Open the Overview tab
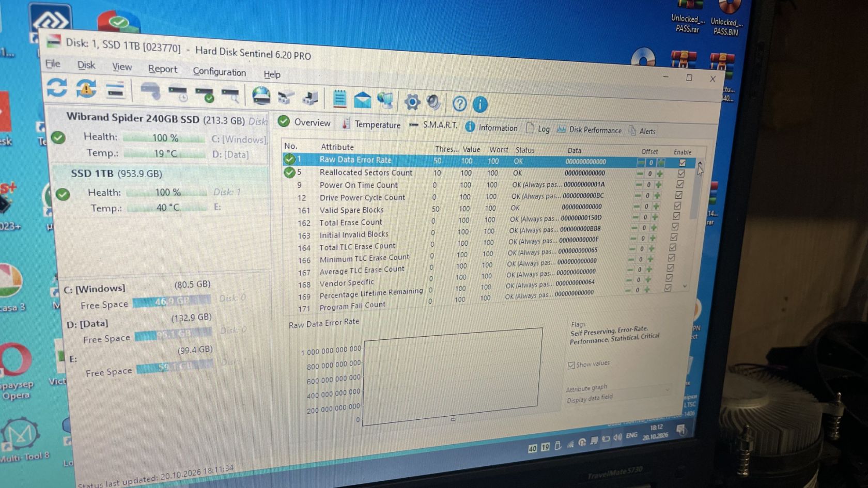 pos(304,122)
